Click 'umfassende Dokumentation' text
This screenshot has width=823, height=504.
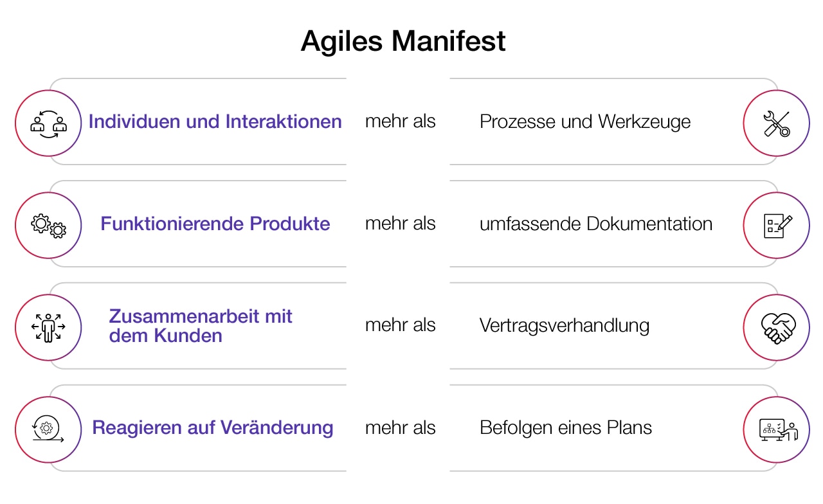[x=596, y=224]
